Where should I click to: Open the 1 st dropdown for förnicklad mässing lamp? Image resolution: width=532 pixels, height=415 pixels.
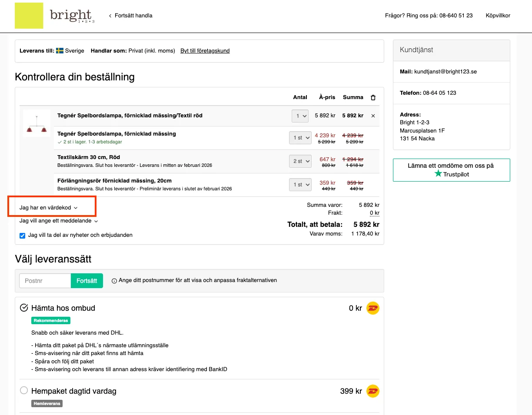300,138
